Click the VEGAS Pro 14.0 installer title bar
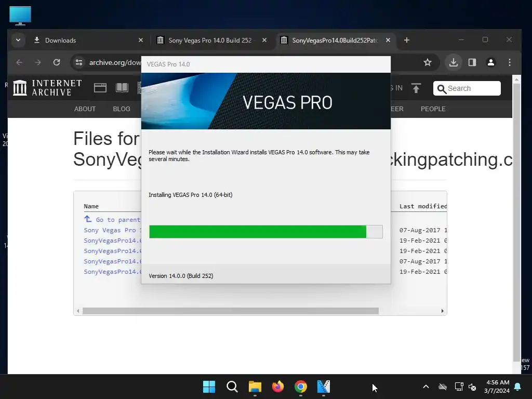 (x=265, y=64)
